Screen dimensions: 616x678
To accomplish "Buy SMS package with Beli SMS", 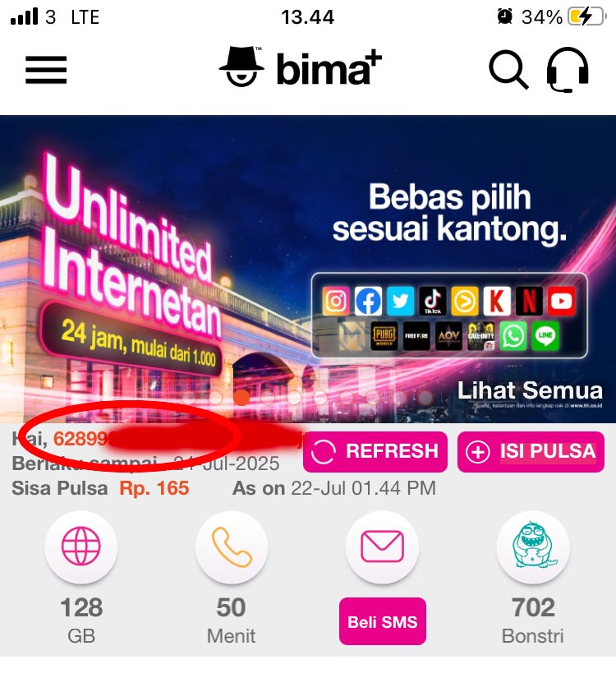I will 383,621.
